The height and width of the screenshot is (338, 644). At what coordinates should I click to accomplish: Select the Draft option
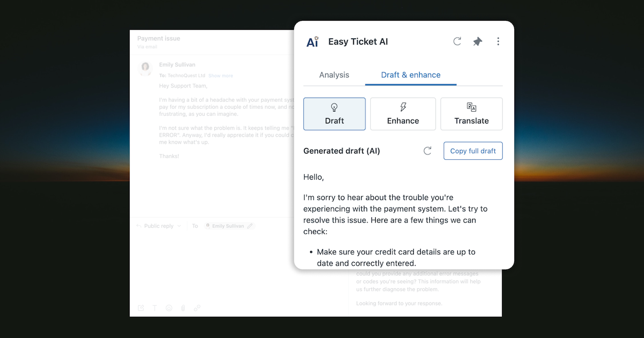point(334,114)
